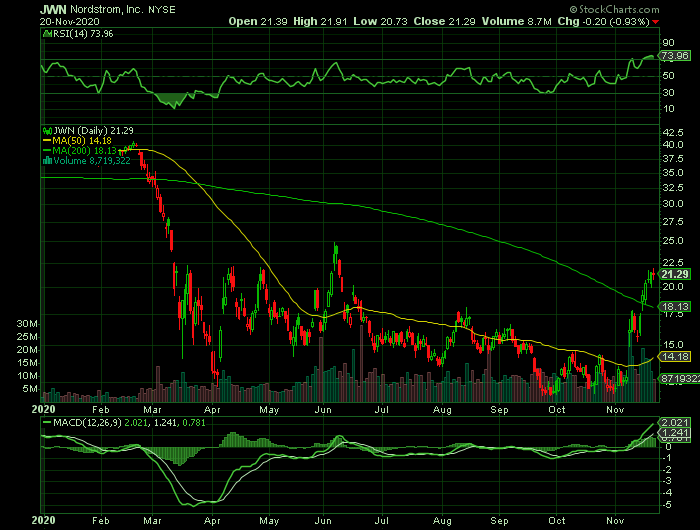The width and height of the screenshot is (700, 530).
Task: Click the 40.0 price axis label
Action: 673,145
